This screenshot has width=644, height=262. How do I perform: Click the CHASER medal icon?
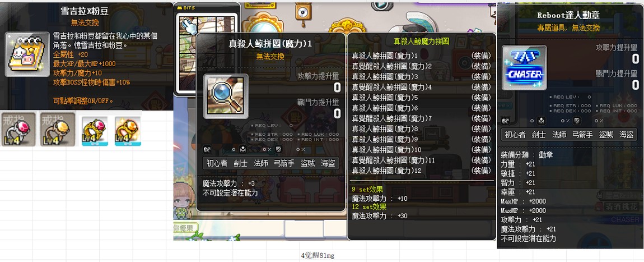pyautogui.click(x=524, y=68)
